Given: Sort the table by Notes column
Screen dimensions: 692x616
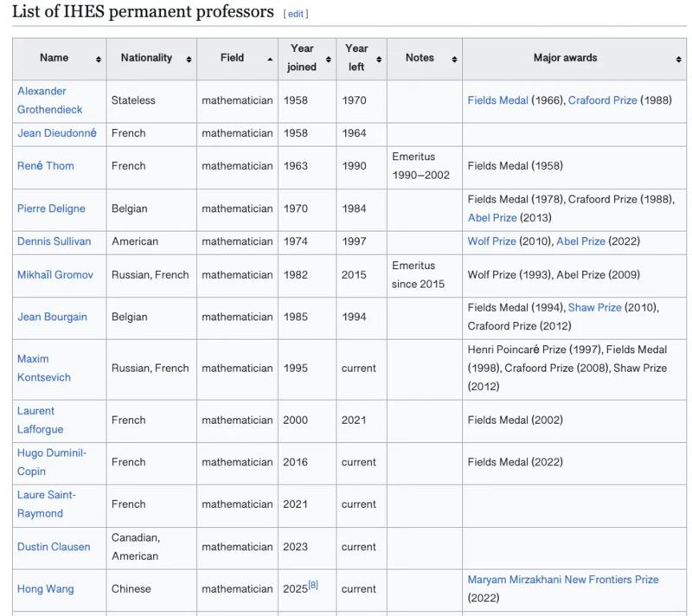Looking at the screenshot, I should click(455, 60).
